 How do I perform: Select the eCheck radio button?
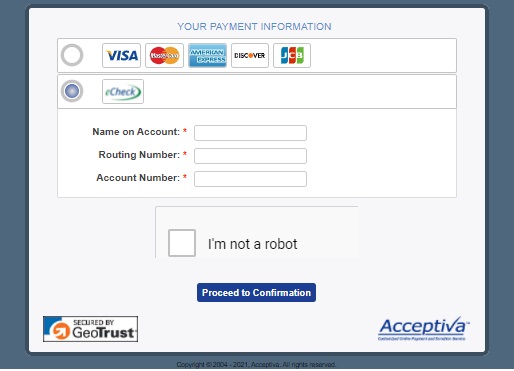click(72, 91)
